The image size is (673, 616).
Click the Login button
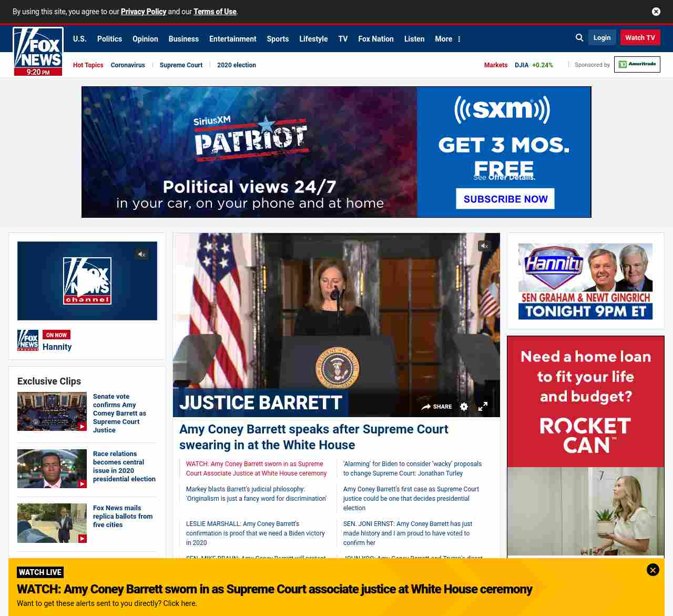point(602,38)
